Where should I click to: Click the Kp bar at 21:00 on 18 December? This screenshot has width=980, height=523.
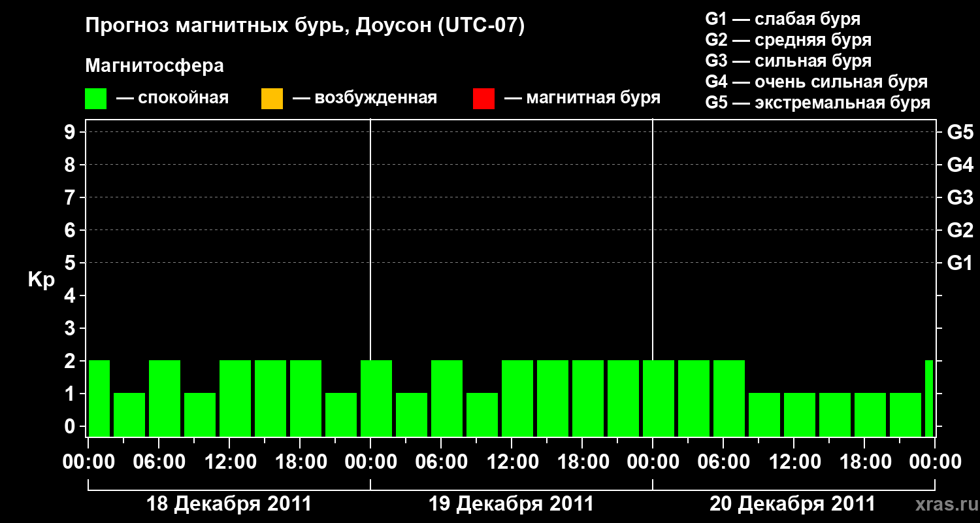341,414
